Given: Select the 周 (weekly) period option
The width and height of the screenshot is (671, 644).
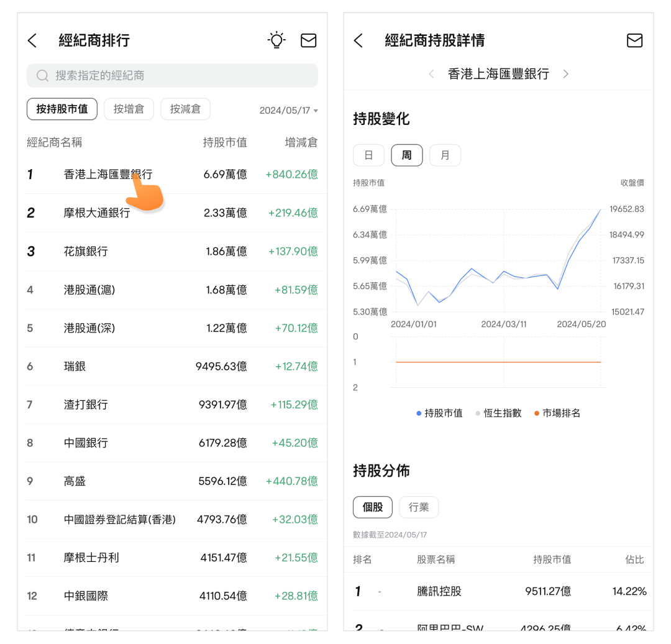Looking at the screenshot, I should (x=407, y=155).
